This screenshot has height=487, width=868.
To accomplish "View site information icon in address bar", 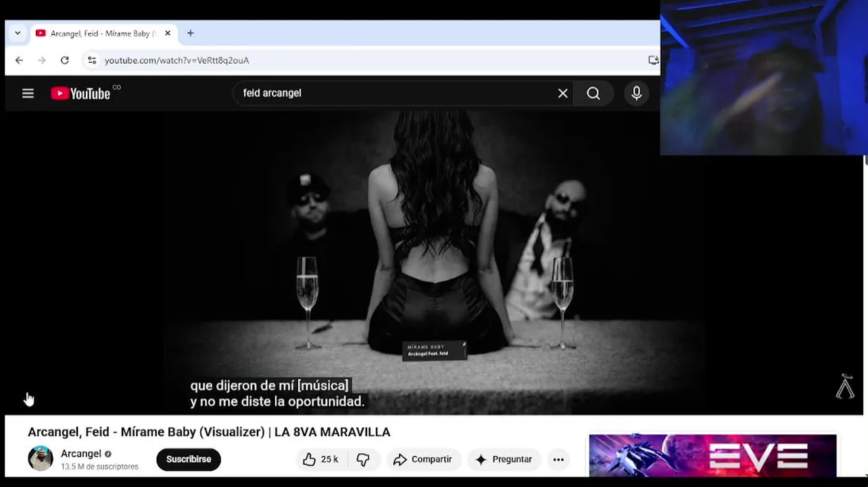I will pyautogui.click(x=92, y=60).
